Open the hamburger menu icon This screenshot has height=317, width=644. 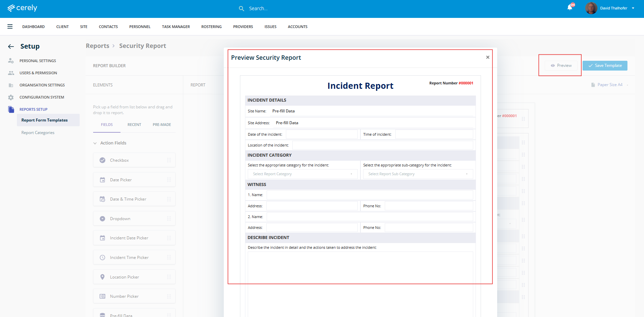[x=10, y=27]
